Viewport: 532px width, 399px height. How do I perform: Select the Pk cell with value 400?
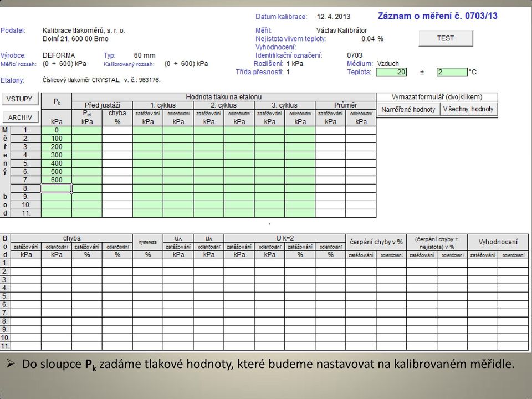coord(57,163)
